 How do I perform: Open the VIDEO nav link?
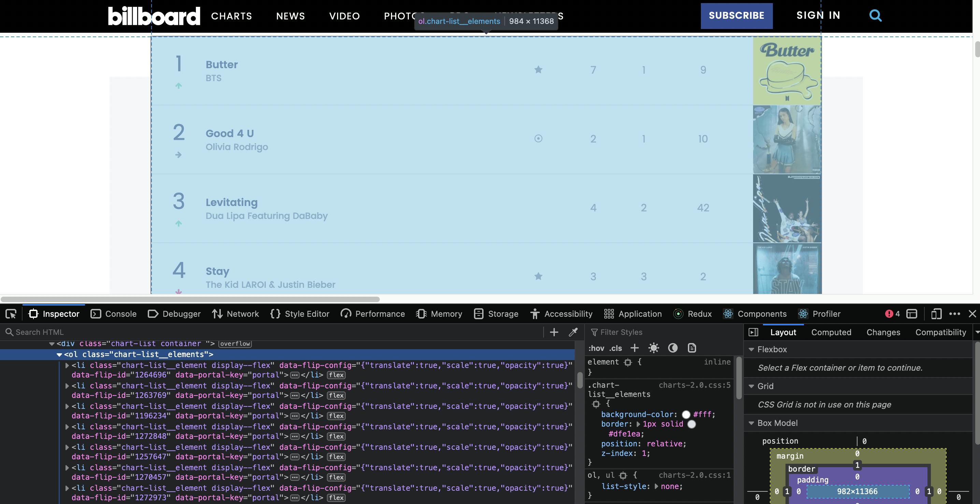coord(345,16)
